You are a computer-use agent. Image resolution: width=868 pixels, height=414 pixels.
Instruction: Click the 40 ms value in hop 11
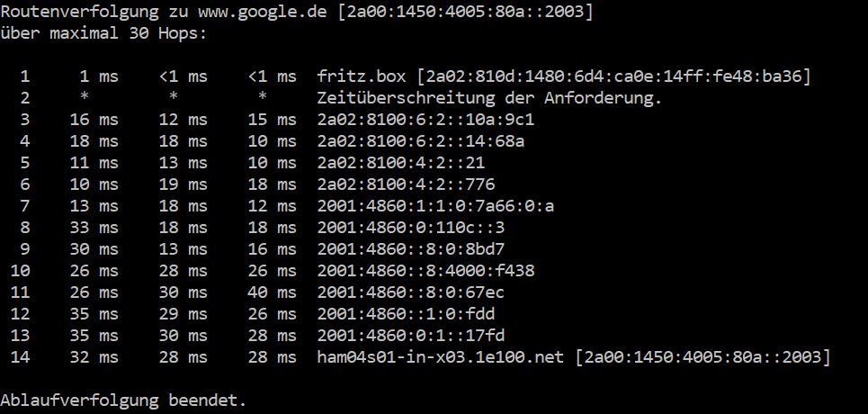[x=272, y=292]
